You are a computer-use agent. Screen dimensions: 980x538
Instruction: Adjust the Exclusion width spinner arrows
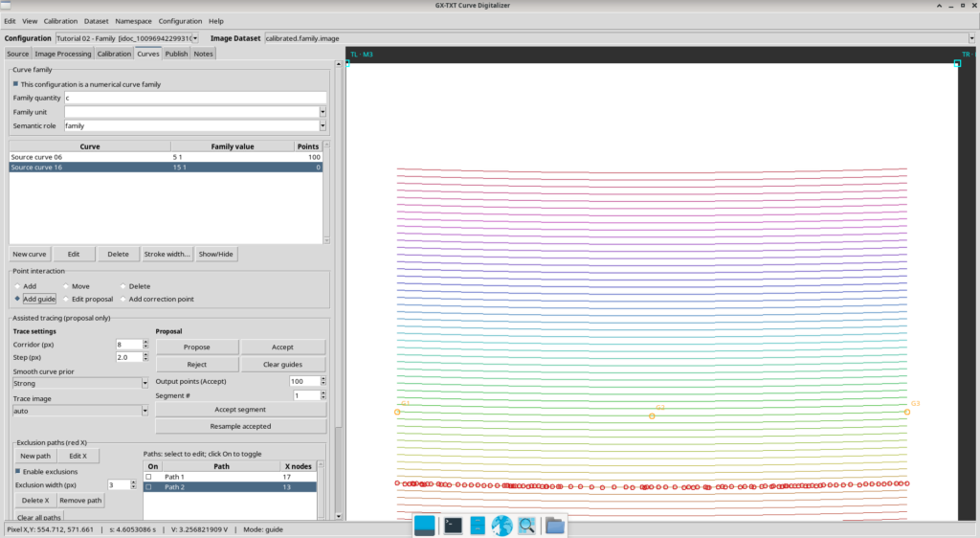coord(133,485)
